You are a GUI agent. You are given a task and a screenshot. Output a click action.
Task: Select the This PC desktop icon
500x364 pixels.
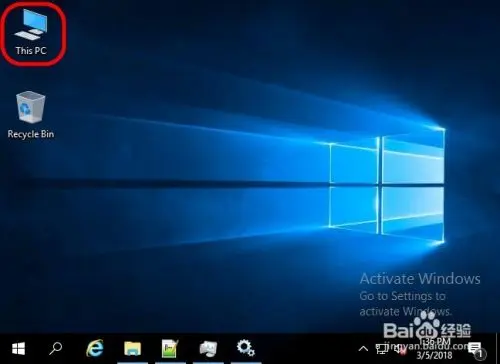[31, 32]
